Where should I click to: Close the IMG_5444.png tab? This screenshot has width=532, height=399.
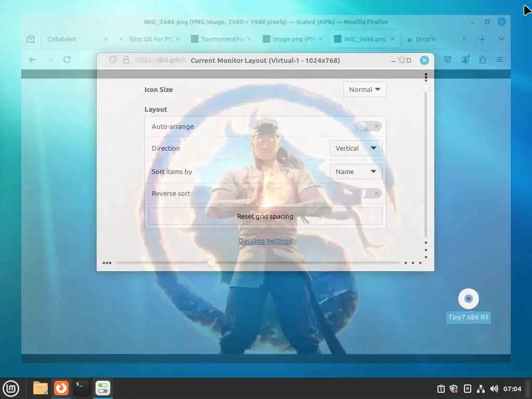[x=392, y=39]
